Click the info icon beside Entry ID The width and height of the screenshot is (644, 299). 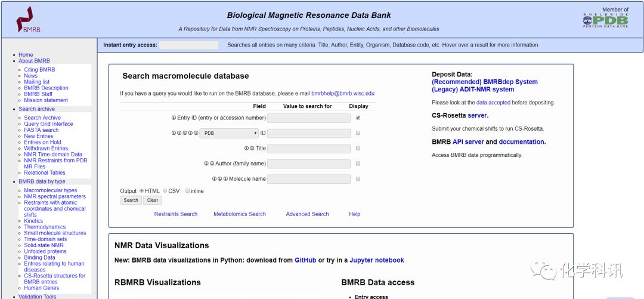pos(174,118)
